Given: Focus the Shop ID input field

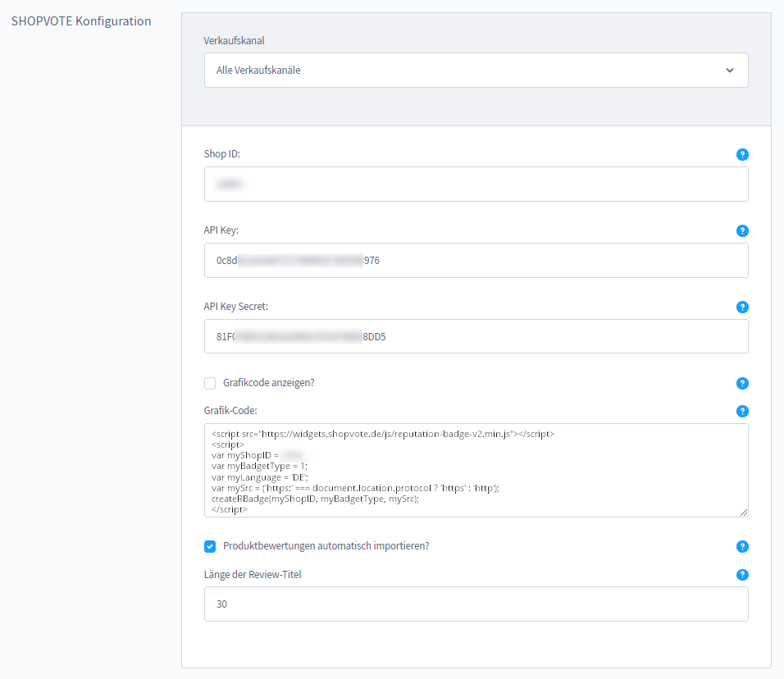Looking at the screenshot, I should coord(476,184).
